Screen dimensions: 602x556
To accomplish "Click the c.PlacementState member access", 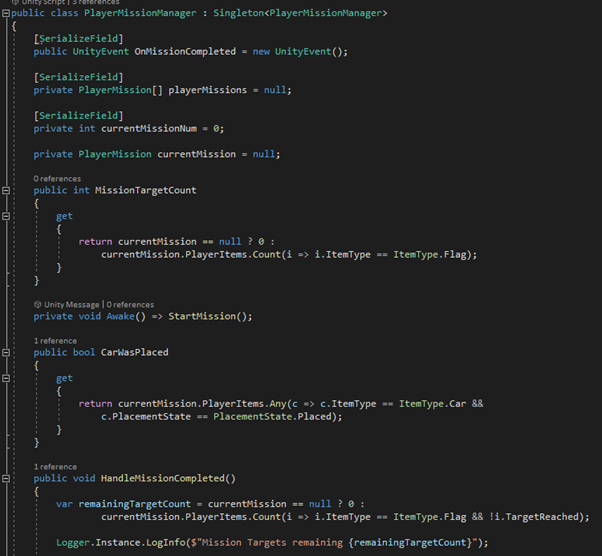I will 146,416.
